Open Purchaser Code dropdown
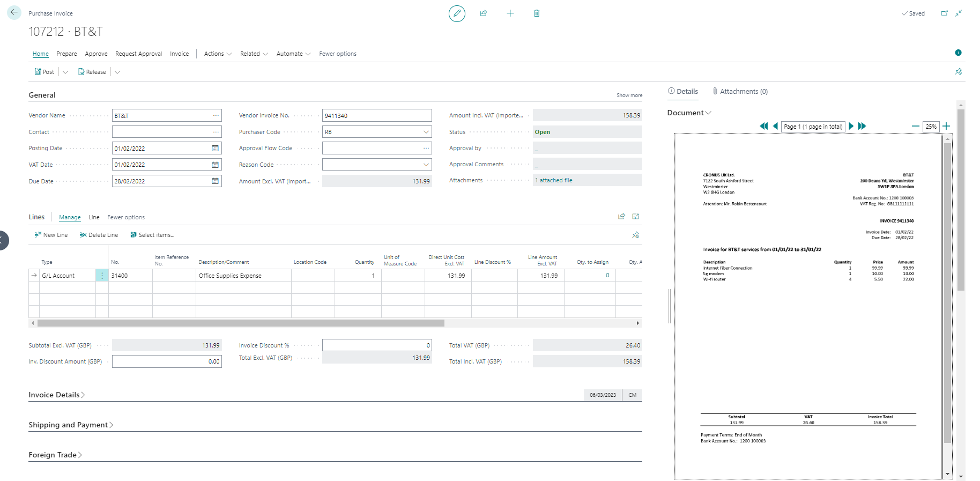This screenshot has height=481, width=980. 426,132
